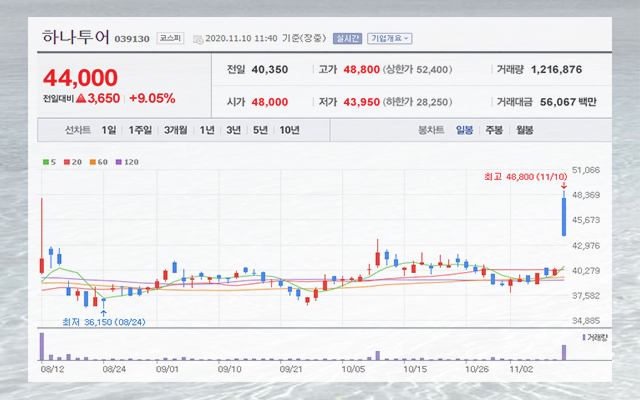
Task: Select the 주봉 candlestick chart
Action: 494,130
